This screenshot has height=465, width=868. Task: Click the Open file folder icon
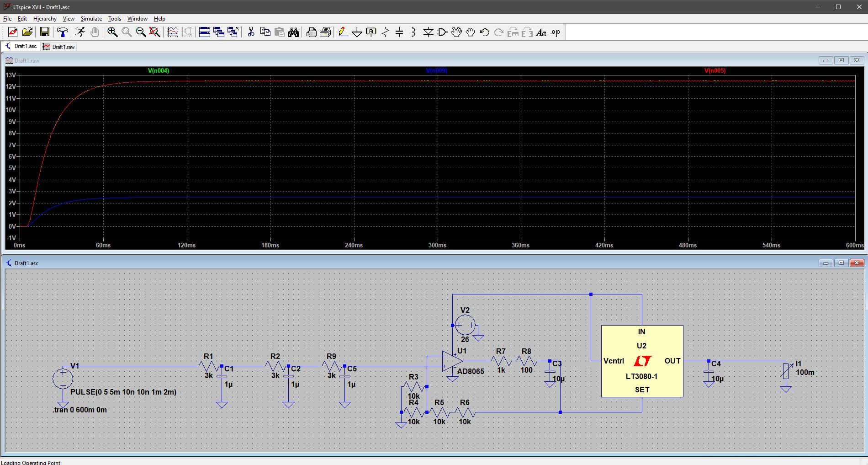click(x=27, y=32)
